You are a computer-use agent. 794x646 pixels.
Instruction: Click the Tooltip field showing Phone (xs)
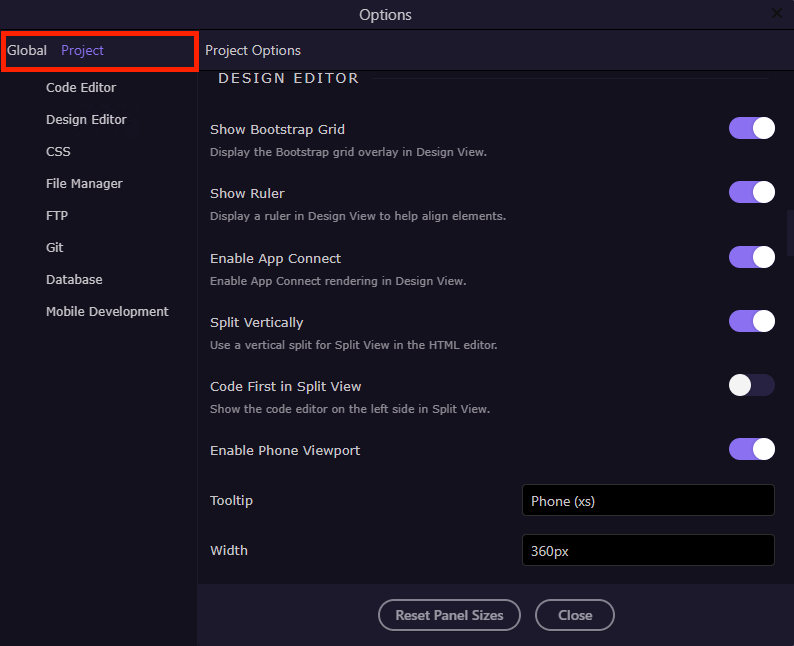[x=648, y=500]
